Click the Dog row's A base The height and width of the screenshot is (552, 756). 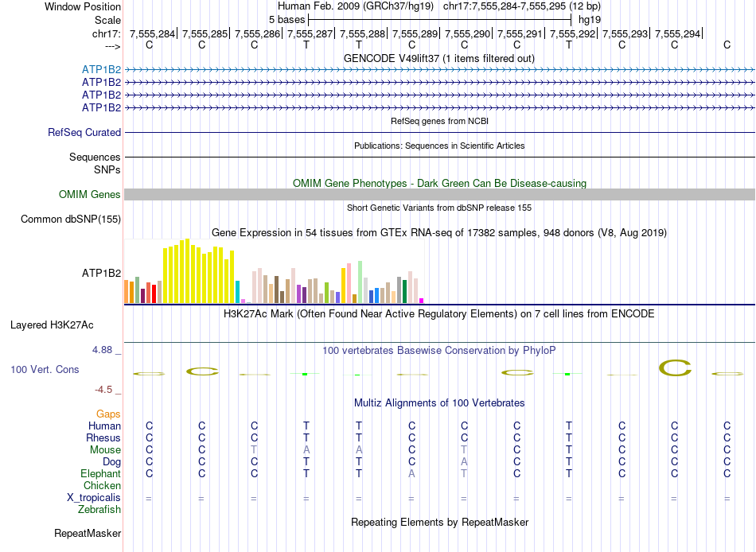[464, 462]
